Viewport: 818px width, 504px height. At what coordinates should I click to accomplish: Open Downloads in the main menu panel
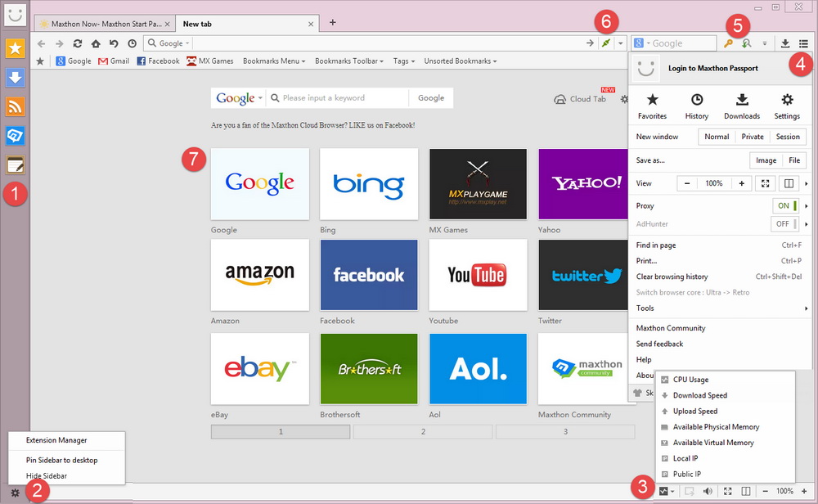point(742,106)
